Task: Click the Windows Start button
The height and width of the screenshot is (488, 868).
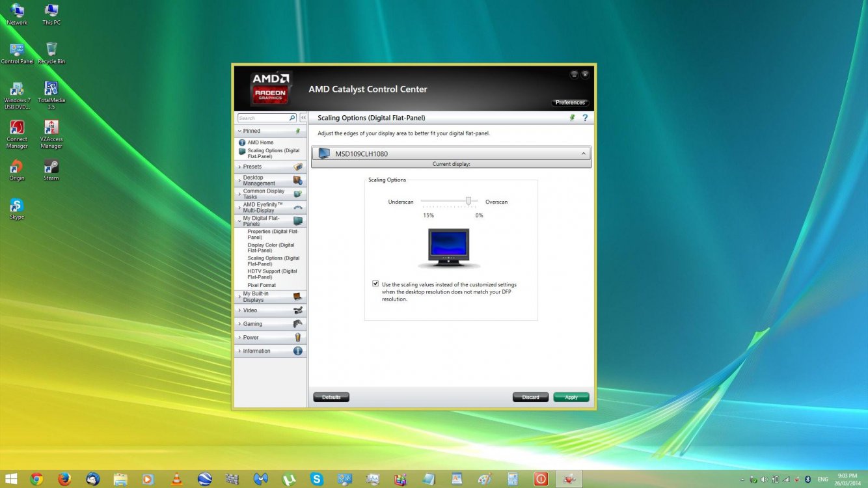Action: pyautogui.click(x=11, y=479)
